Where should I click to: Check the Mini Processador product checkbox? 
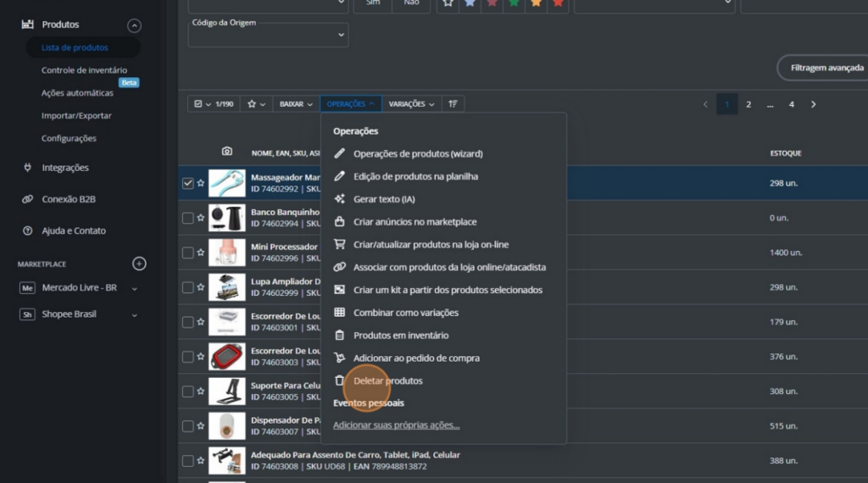(188, 253)
